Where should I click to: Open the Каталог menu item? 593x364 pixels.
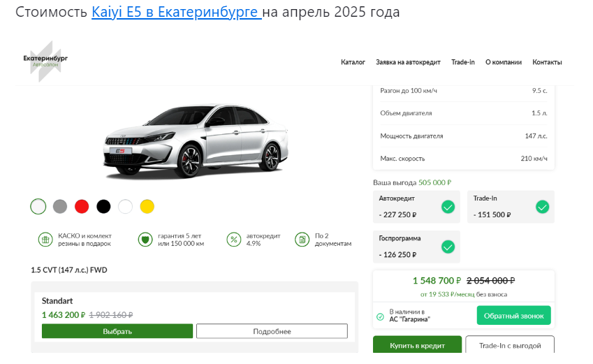pyautogui.click(x=353, y=62)
